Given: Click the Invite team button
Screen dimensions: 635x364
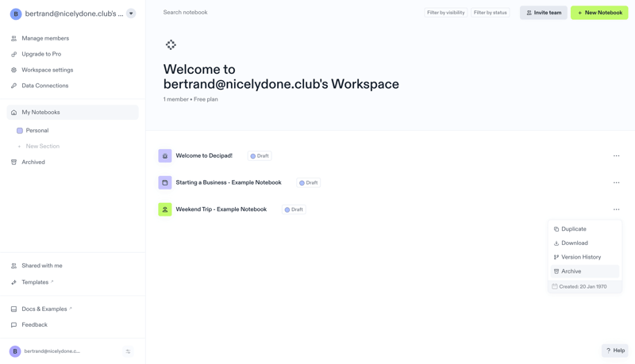Looking at the screenshot, I should coord(544,13).
